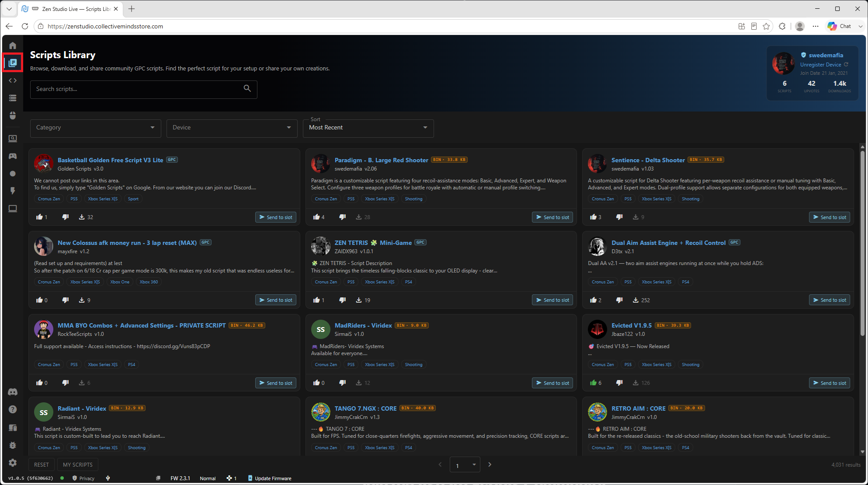Send Sentience - Delta Shooter to slot

tap(829, 217)
